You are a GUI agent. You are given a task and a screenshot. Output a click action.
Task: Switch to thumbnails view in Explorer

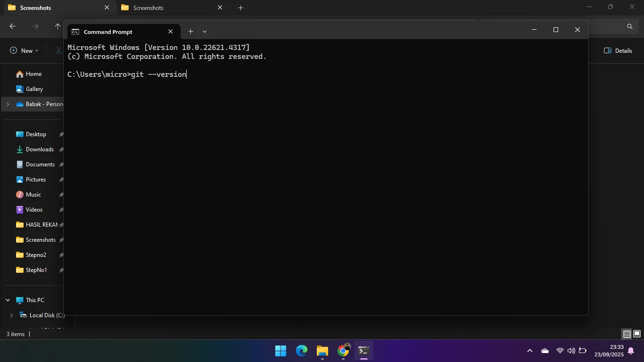[636, 334]
